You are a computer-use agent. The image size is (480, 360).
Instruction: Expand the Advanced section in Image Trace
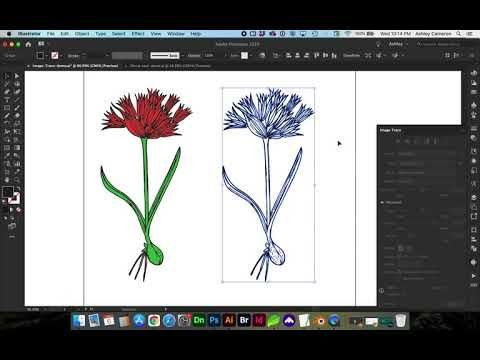point(382,202)
